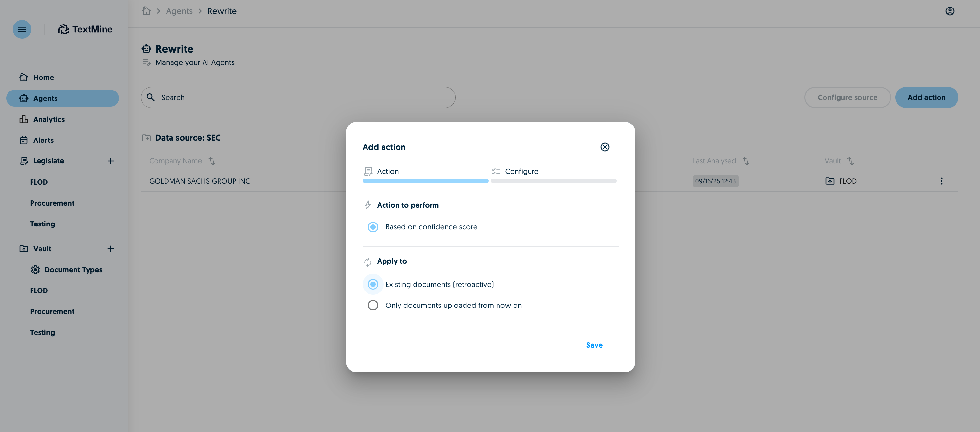Click the Agents breadcrumb link
The width and height of the screenshot is (980, 432).
(x=179, y=11)
